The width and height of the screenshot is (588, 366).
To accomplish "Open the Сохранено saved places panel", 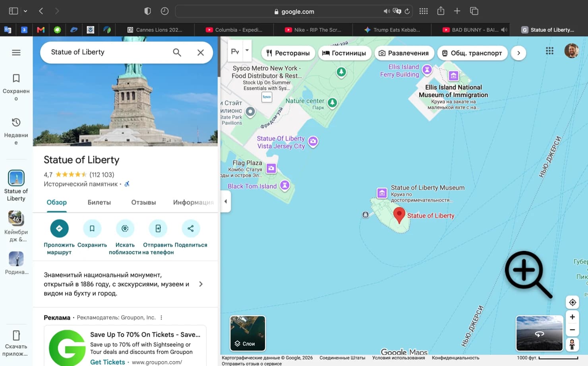I will click(16, 87).
